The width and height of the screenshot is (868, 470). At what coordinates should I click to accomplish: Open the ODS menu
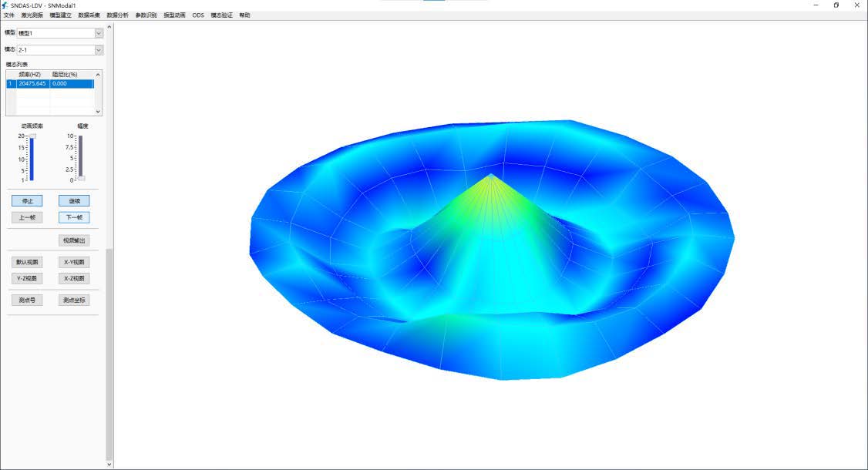(198, 15)
